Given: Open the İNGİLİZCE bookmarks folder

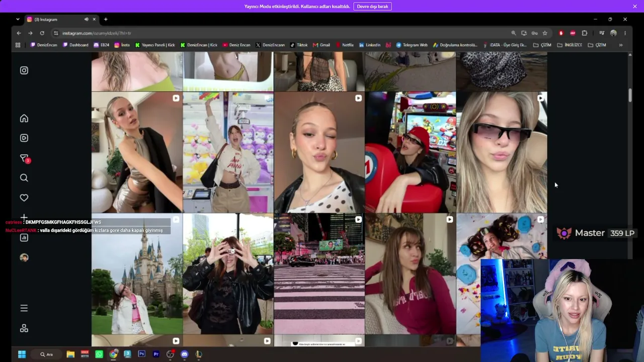Looking at the screenshot, I should [570, 45].
